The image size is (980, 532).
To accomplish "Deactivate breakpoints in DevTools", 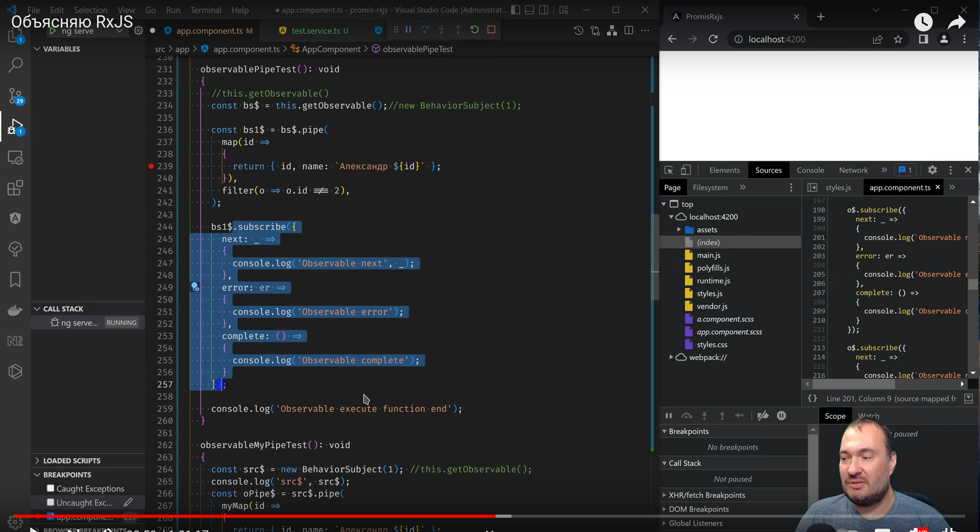I will [x=763, y=416].
